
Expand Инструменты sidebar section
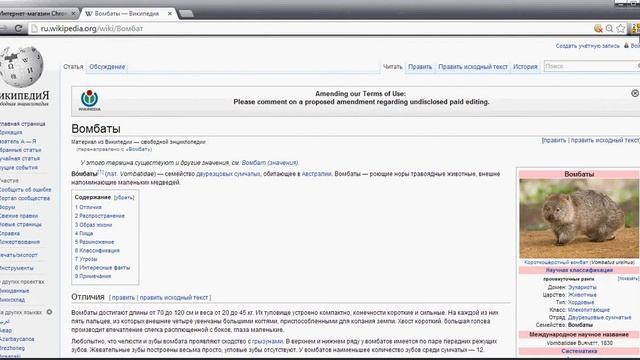(17, 268)
